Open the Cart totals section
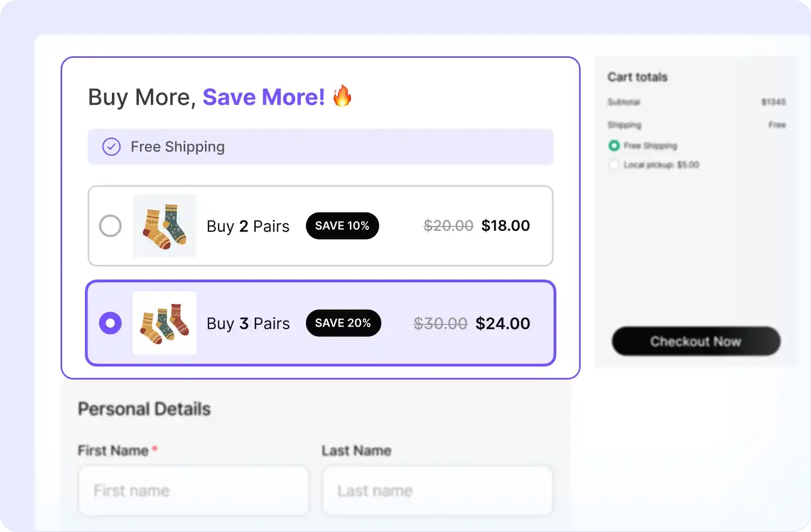This screenshot has height=532, width=811. point(637,77)
